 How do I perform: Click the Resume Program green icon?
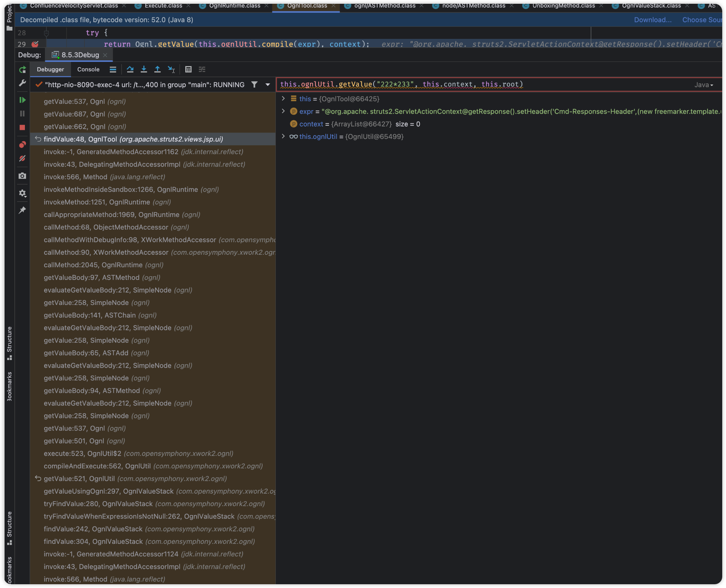click(x=22, y=100)
